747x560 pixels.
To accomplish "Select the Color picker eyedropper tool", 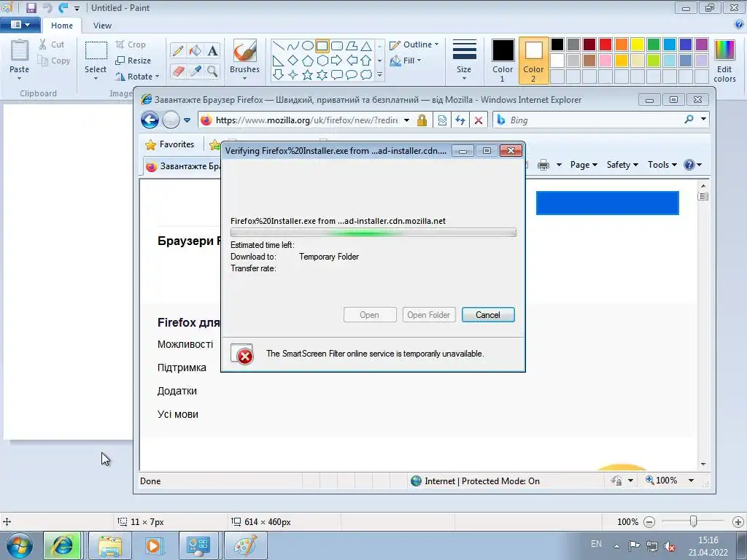I will pos(196,71).
